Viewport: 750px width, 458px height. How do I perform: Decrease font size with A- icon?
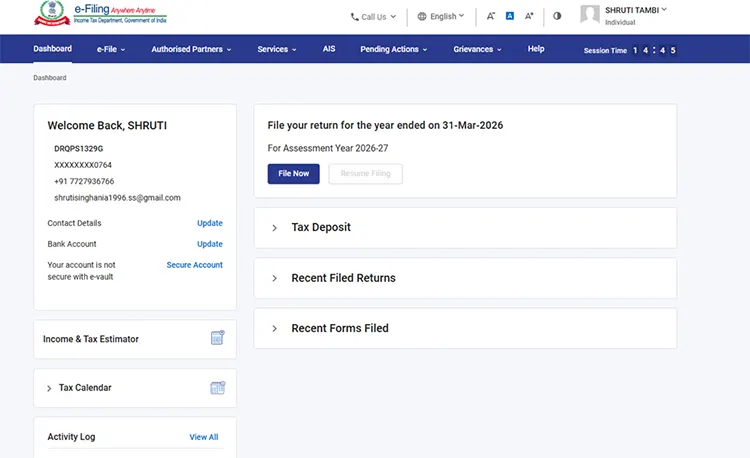coord(491,16)
